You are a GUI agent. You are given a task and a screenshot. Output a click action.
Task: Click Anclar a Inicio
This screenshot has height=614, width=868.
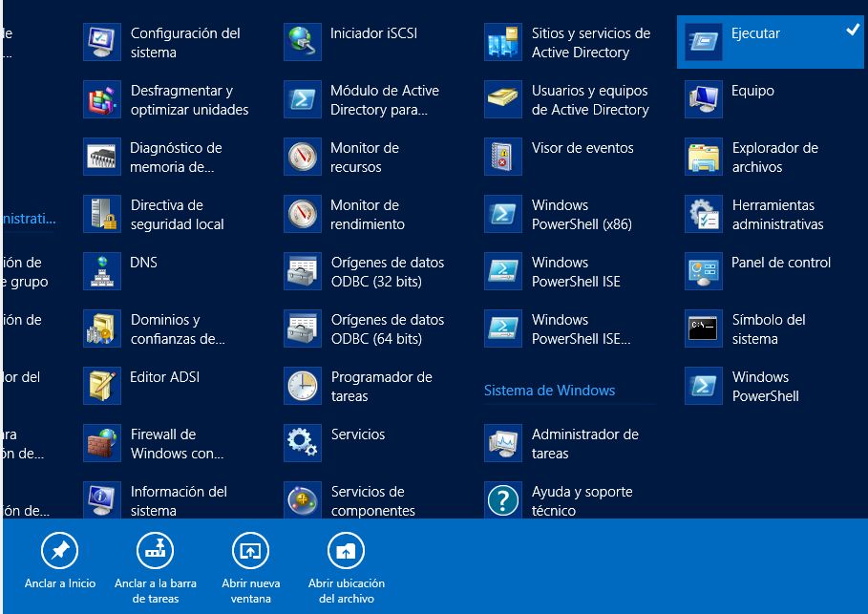(x=59, y=563)
